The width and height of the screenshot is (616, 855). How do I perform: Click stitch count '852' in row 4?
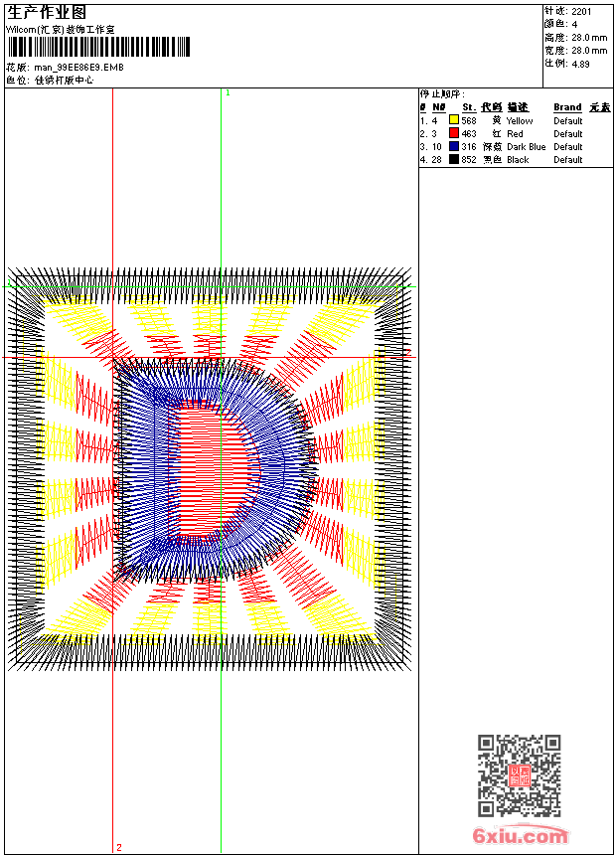(469, 160)
